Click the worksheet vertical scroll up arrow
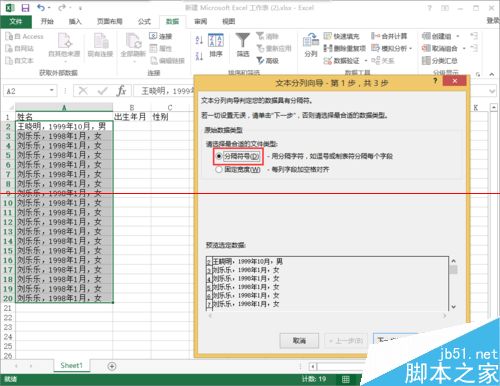The width and height of the screenshot is (500, 386). 494,107
